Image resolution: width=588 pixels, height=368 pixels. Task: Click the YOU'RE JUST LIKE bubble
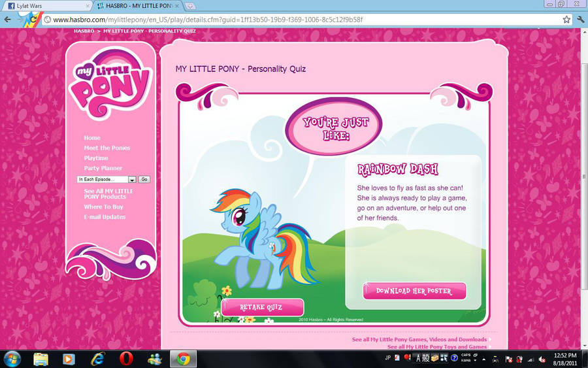pos(334,127)
